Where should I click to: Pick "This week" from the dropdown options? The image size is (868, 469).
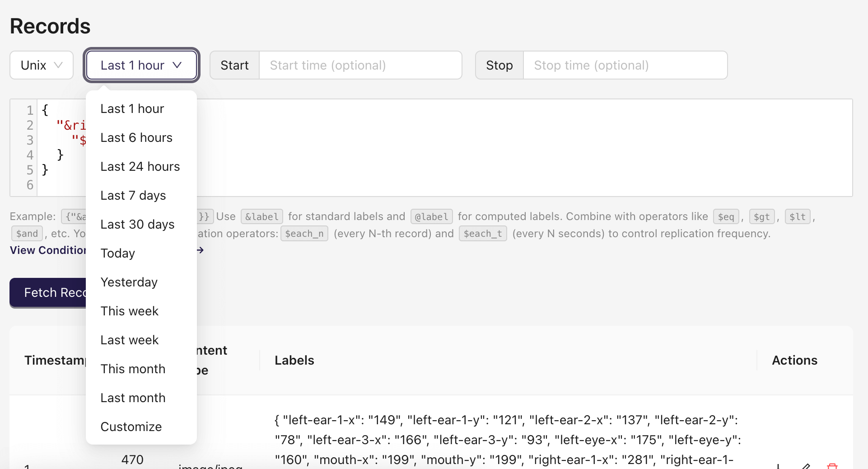coord(130,311)
